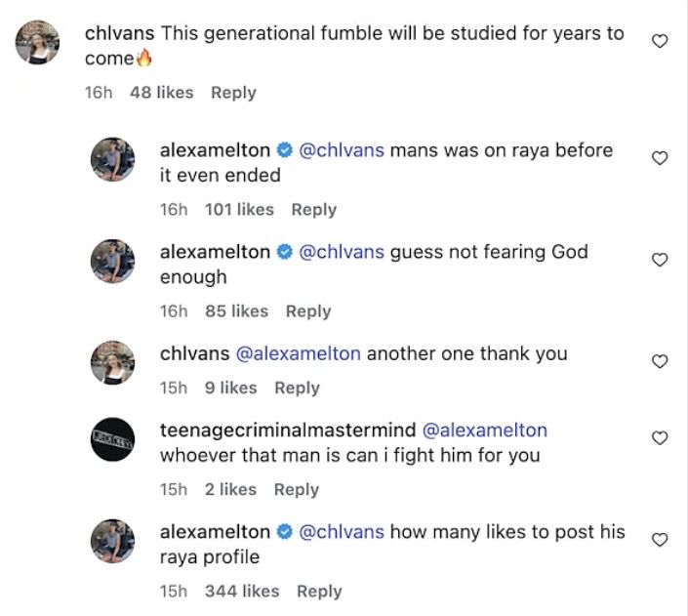Open chlvans username on top comment
This screenshot has height=616, width=688.
(119, 33)
